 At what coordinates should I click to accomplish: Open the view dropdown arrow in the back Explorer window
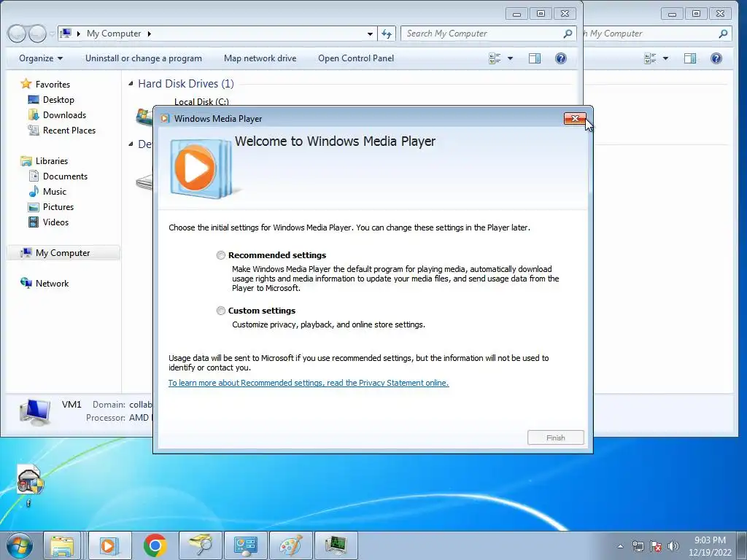[x=665, y=58]
